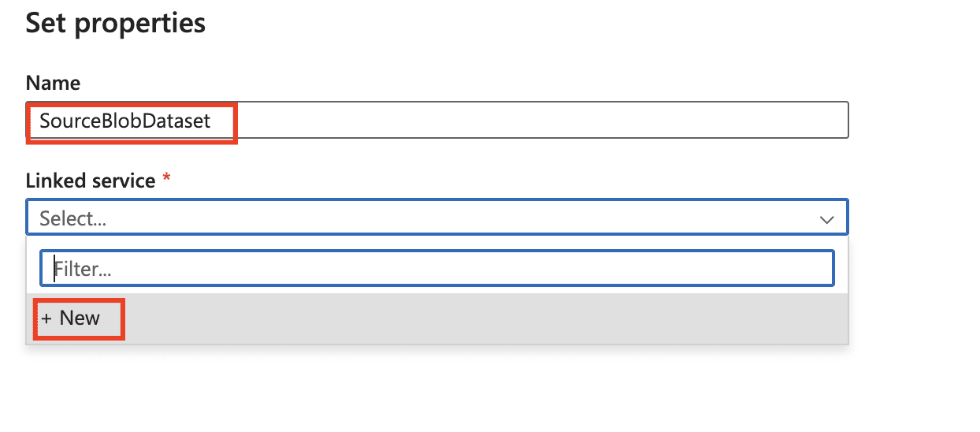Click the "Select..." placeholder text
Screen dimensions: 980x432
coord(72,218)
